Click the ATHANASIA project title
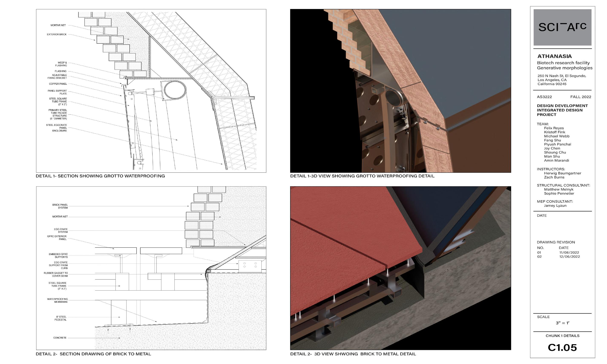 click(554, 56)
